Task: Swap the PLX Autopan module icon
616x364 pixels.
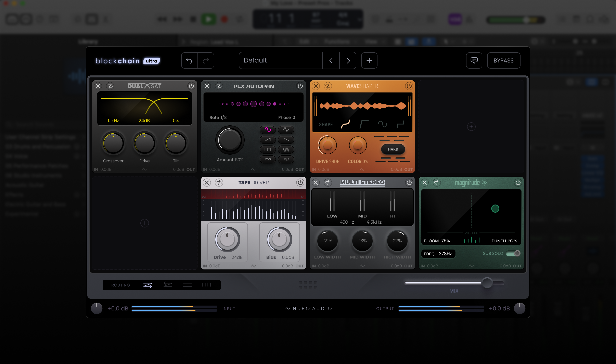Action: click(219, 86)
